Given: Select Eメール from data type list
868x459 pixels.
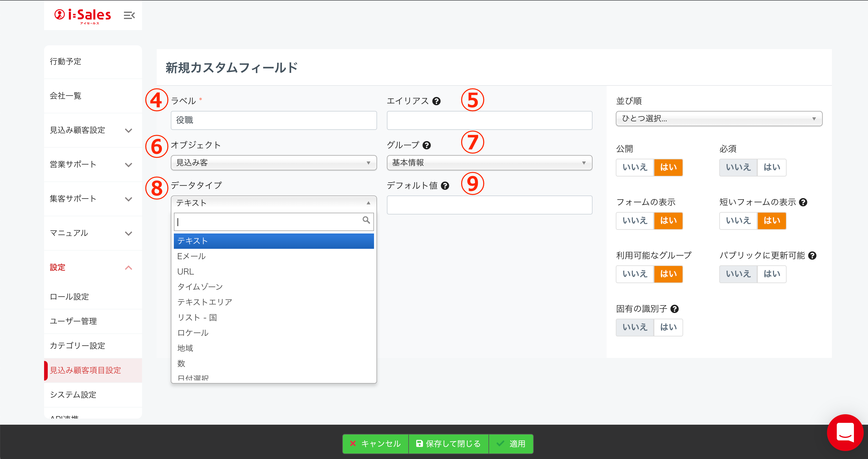Looking at the screenshot, I should coord(191,256).
